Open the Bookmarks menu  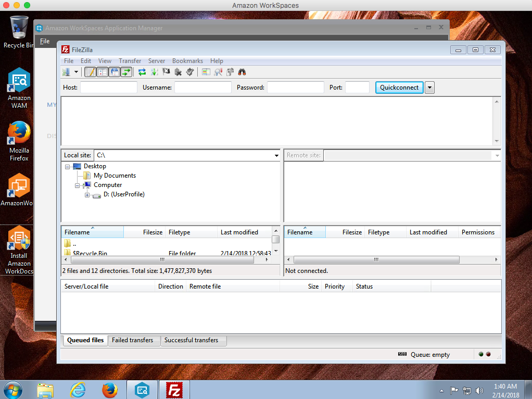click(187, 61)
